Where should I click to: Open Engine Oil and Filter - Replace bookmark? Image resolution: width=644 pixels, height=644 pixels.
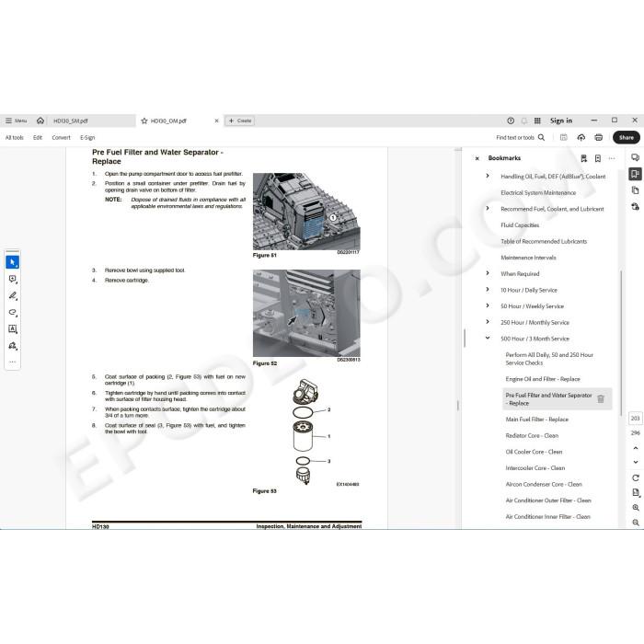[x=543, y=379]
